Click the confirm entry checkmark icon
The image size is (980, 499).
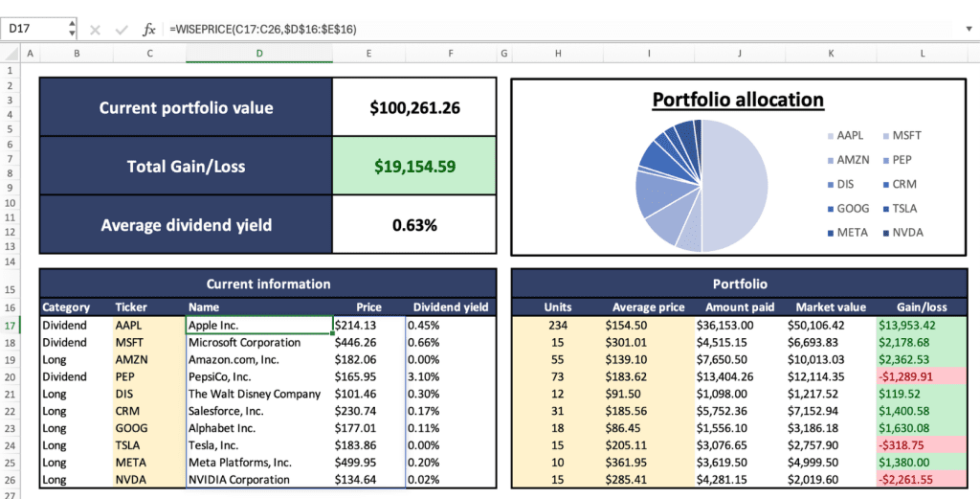pyautogui.click(x=122, y=30)
